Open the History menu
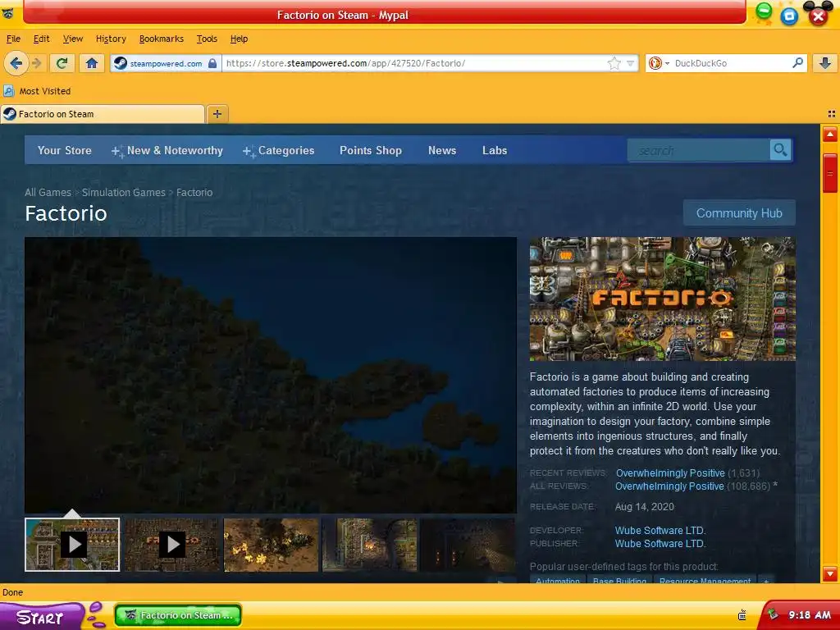Viewport: 840px width, 630px height. click(111, 39)
